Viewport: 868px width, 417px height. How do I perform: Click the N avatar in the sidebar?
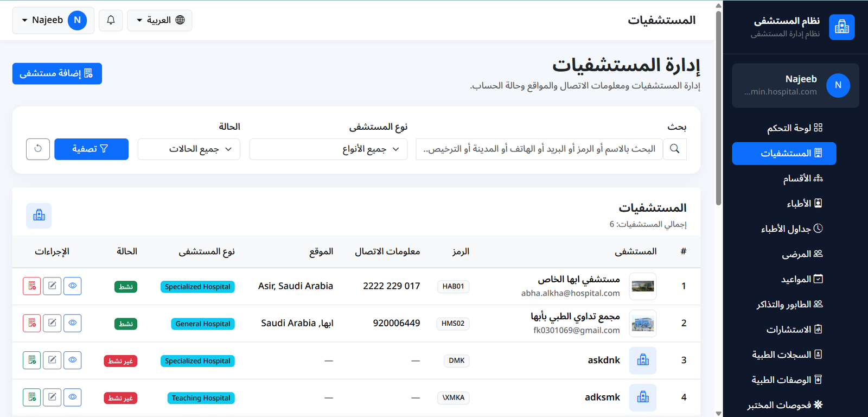838,85
